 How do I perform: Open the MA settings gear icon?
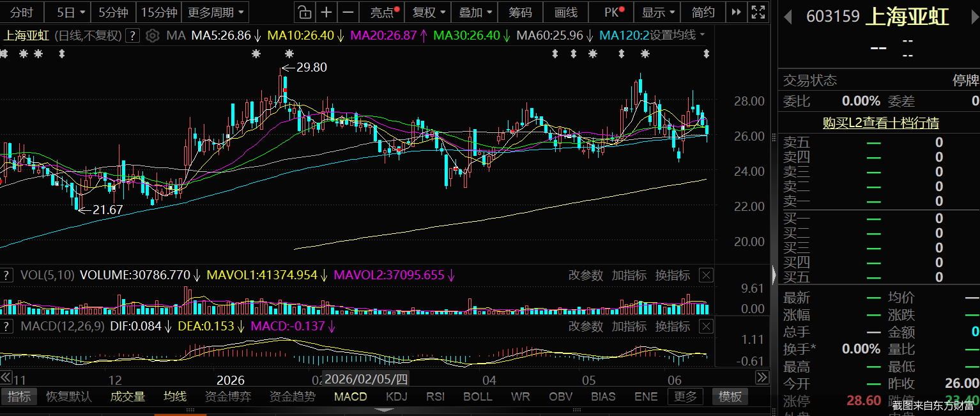(x=152, y=35)
